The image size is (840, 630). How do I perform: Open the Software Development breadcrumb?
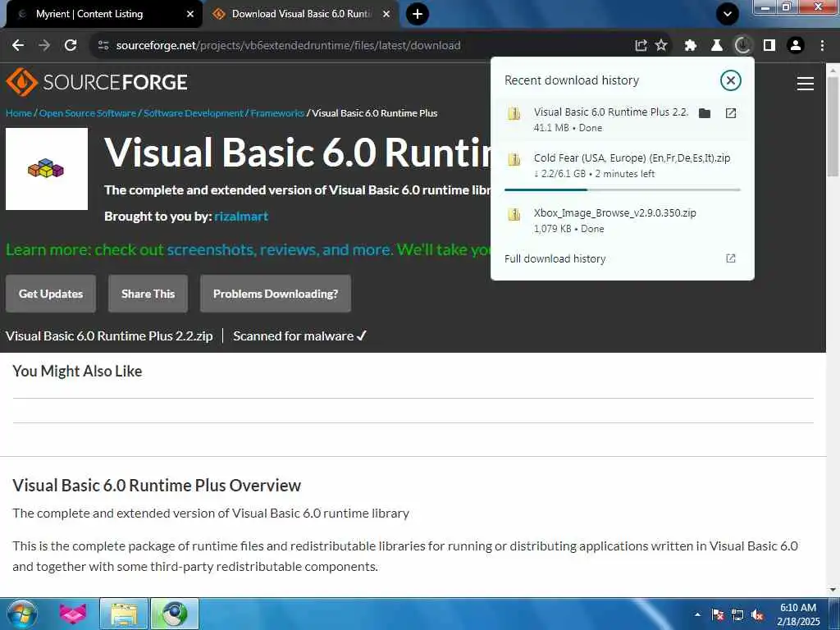(x=193, y=113)
